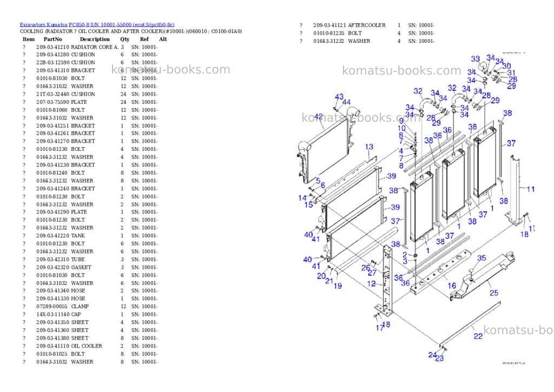Select part number 209-03-41380 SHEET
554x392 pixels.
pyautogui.click(x=52, y=338)
